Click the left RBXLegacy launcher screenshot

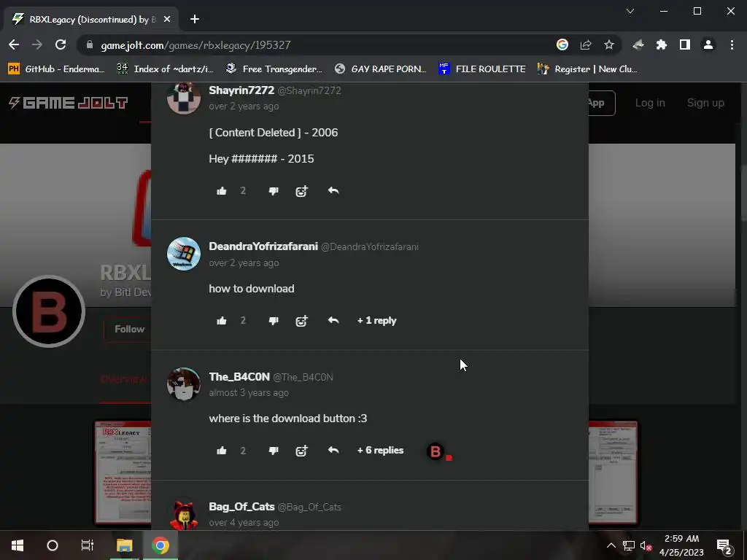tap(123, 472)
